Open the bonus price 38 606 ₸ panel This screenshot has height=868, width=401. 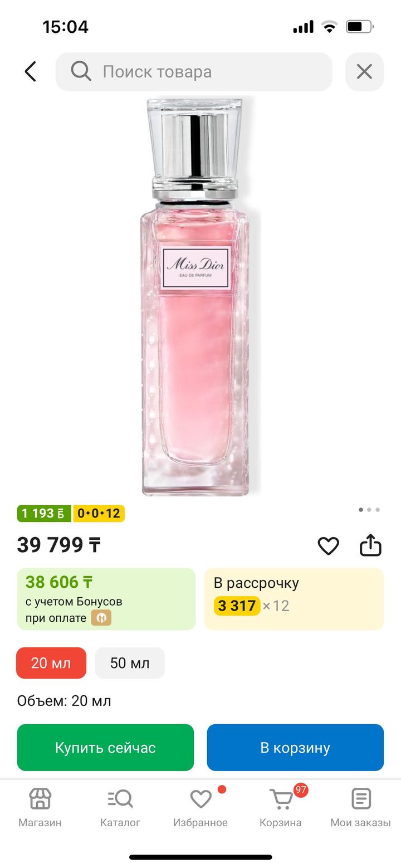pos(106,598)
